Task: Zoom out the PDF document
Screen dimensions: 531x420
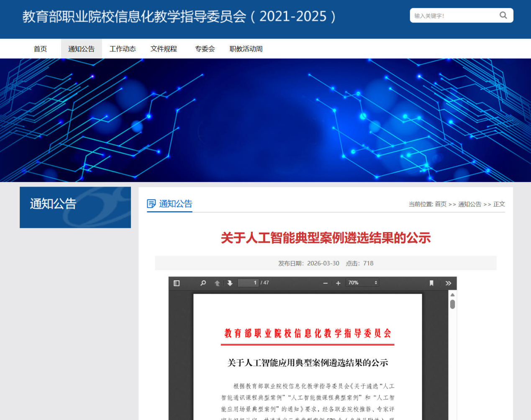Action: click(325, 283)
